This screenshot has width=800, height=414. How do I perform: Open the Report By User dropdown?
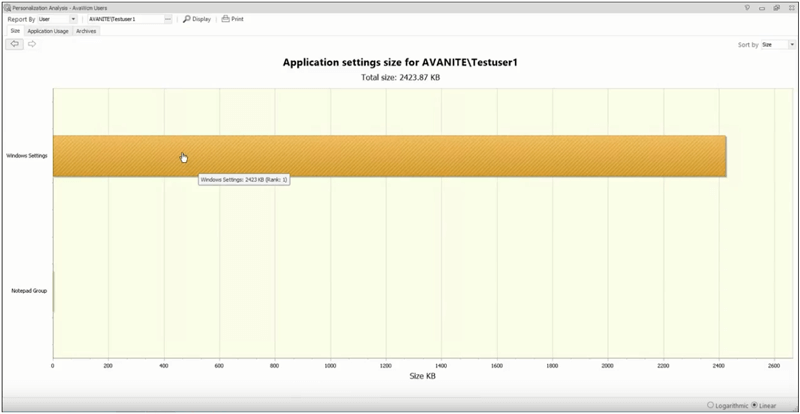point(73,19)
